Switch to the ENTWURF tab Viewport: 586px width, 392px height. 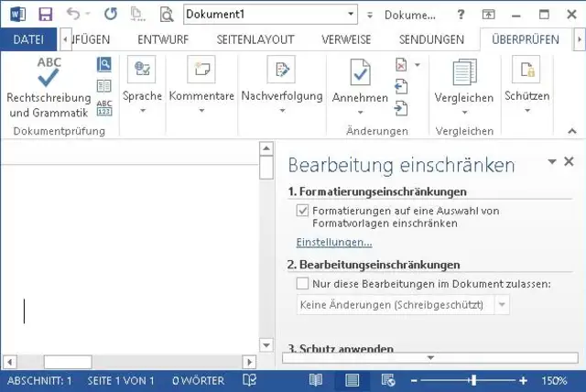click(163, 39)
